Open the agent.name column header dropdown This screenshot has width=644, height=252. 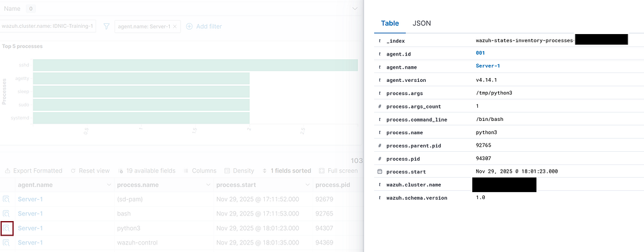coord(109,185)
